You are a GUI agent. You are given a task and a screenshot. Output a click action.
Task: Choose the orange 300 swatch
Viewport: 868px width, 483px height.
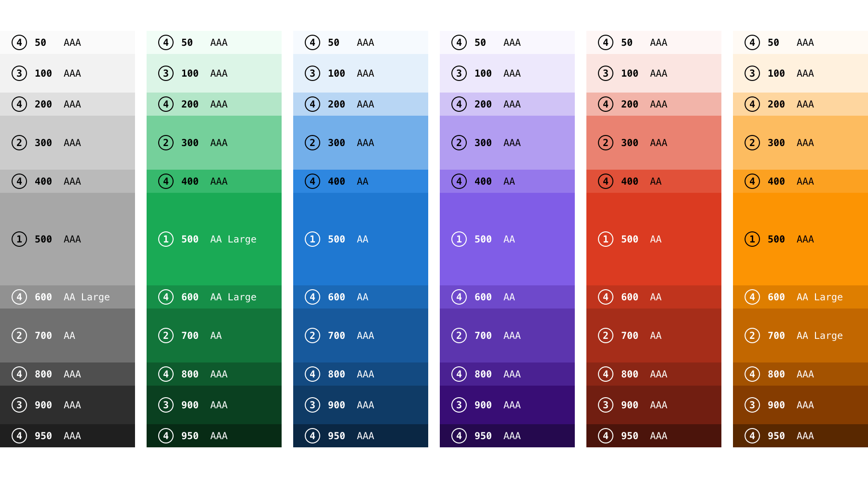pos(800,143)
